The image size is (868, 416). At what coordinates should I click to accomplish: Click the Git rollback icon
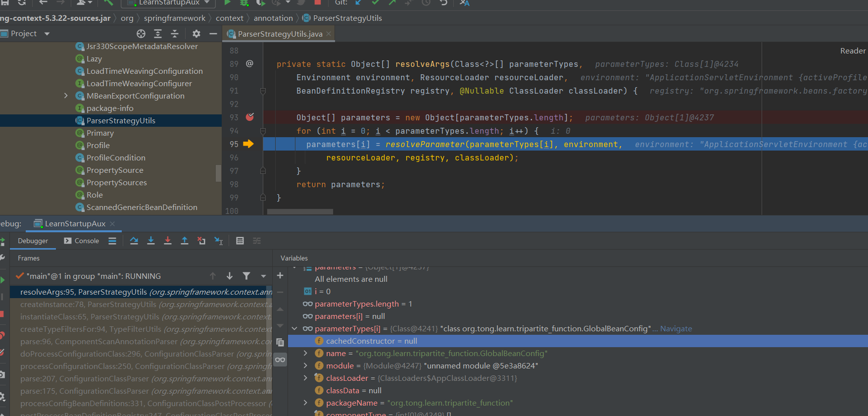(x=443, y=2)
